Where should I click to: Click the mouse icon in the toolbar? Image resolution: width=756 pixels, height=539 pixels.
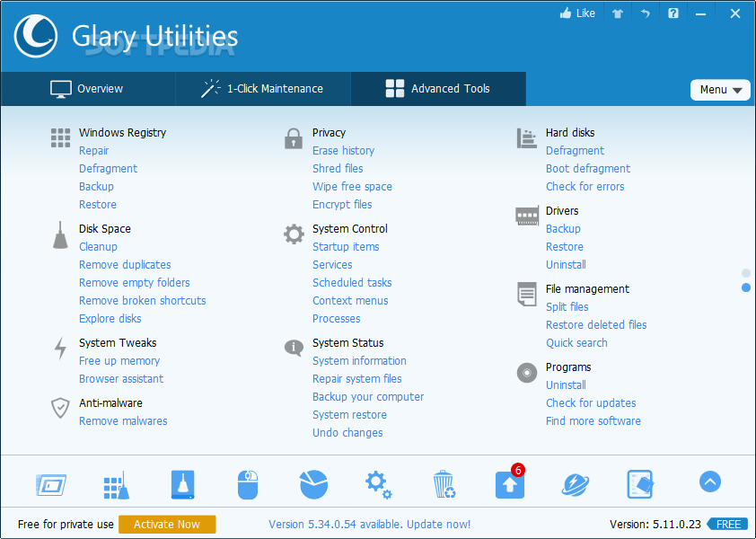pos(248,483)
